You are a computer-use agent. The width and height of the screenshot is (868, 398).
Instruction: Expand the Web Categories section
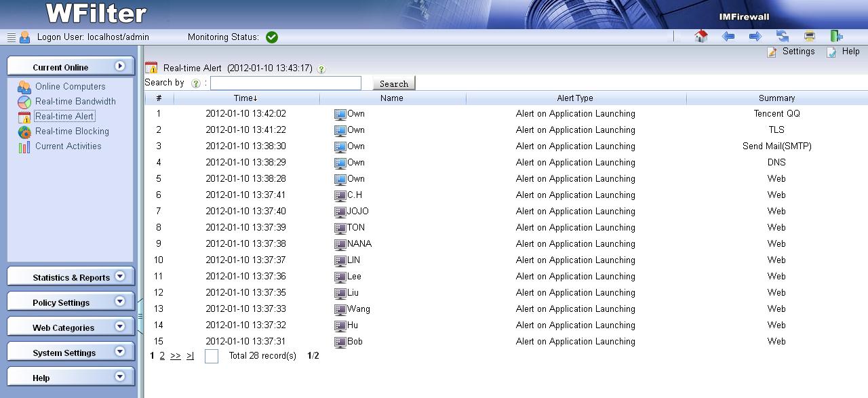coord(71,327)
